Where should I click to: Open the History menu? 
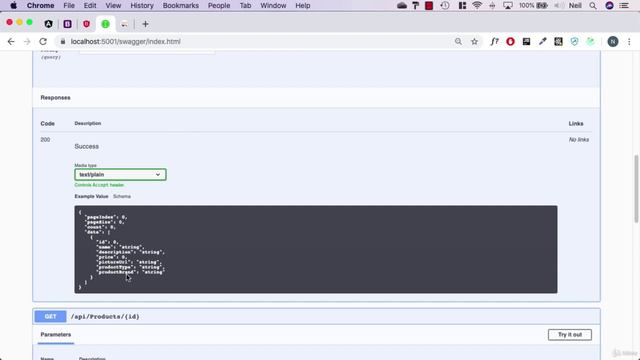tap(142, 6)
